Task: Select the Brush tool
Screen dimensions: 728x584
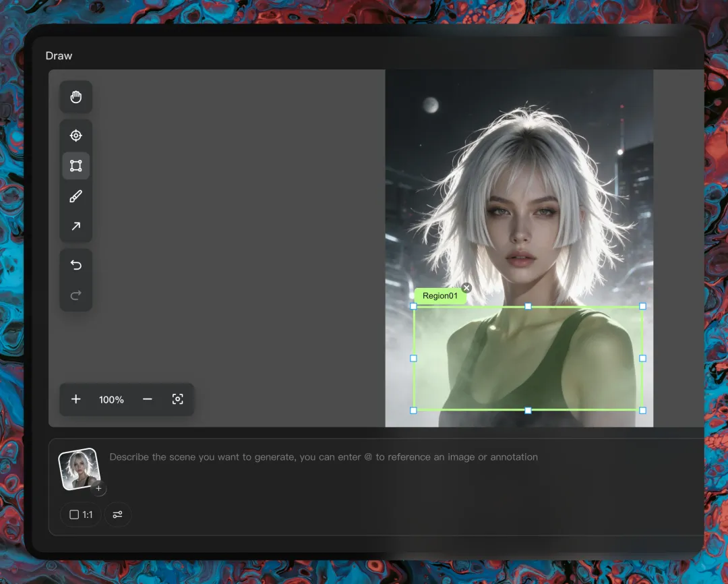Action: point(75,196)
